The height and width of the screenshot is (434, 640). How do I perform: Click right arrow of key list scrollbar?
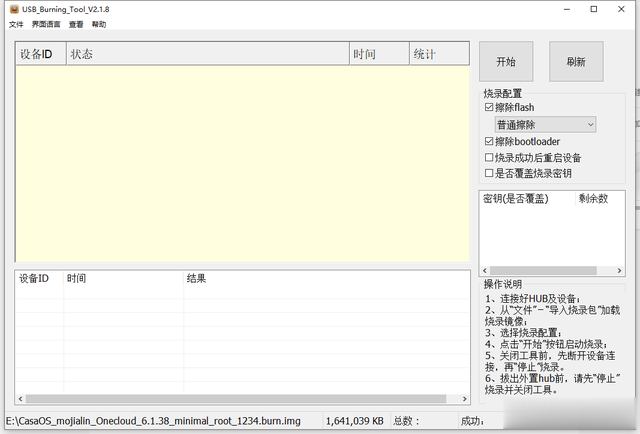(619, 271)
